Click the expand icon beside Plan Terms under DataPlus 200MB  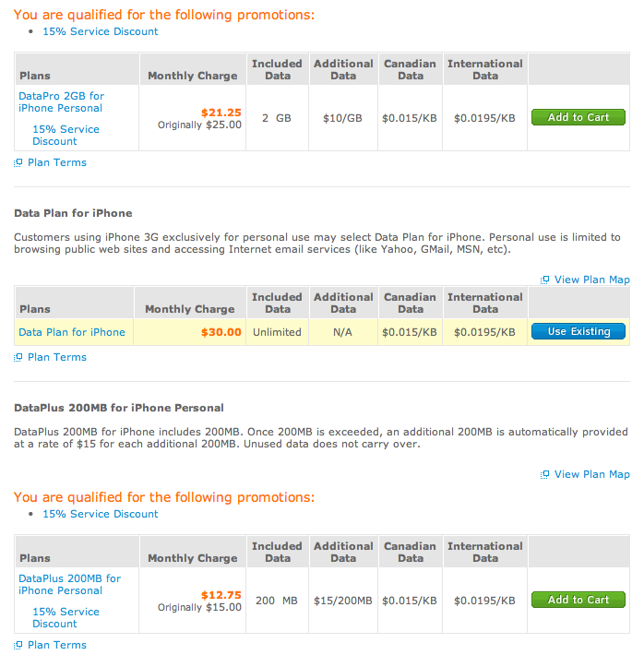point(18,646)
